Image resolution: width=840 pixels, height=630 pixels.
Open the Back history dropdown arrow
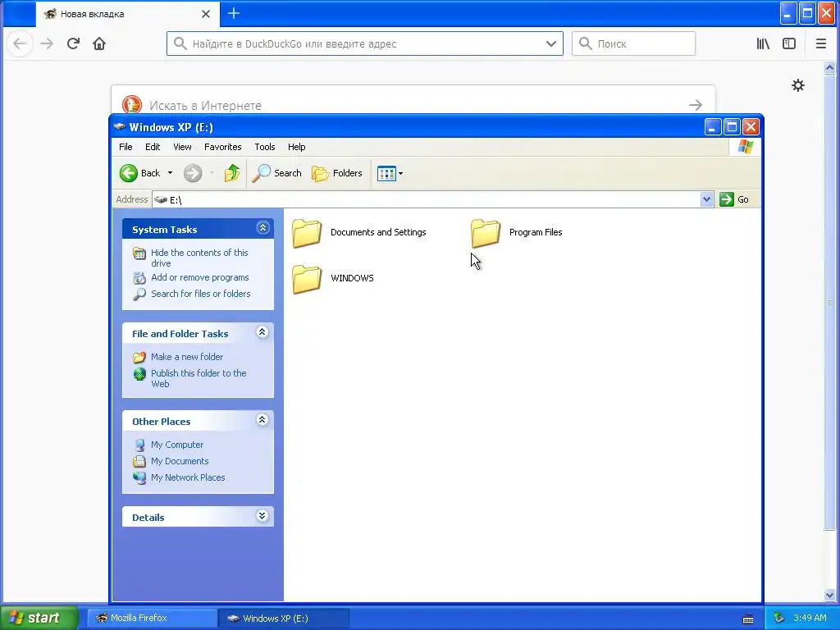[x=171, y=173]
